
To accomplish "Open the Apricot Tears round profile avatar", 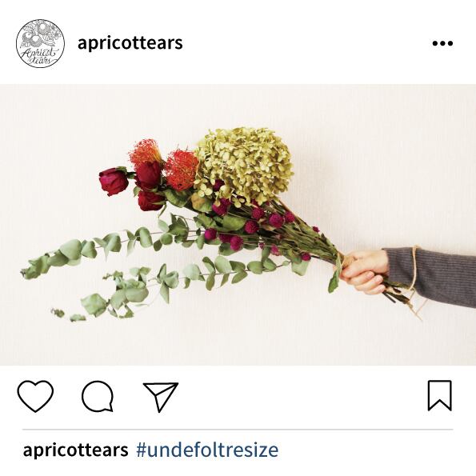I will pyautogui.click(x=40, y=43).
